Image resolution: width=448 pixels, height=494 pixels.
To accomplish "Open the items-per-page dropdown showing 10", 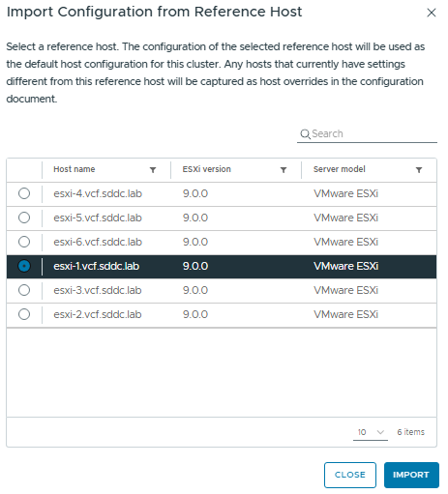I will 371,432.
